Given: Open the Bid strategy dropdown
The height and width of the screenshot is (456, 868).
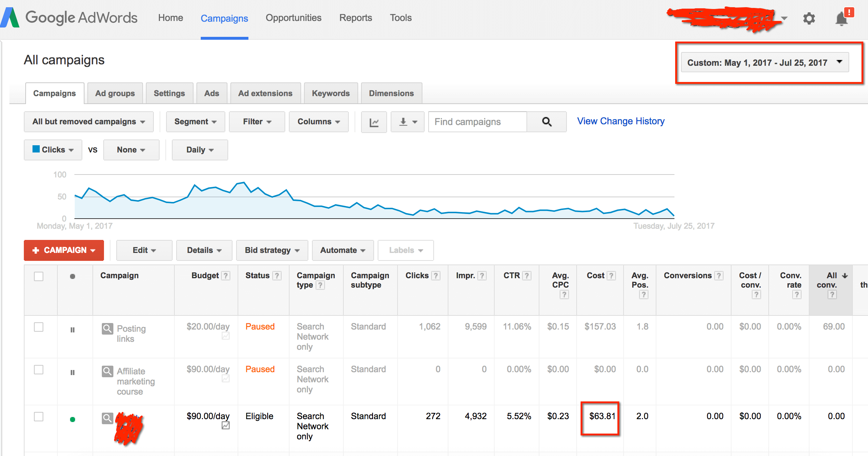Looking at the screenshot, I should (272, 250).
